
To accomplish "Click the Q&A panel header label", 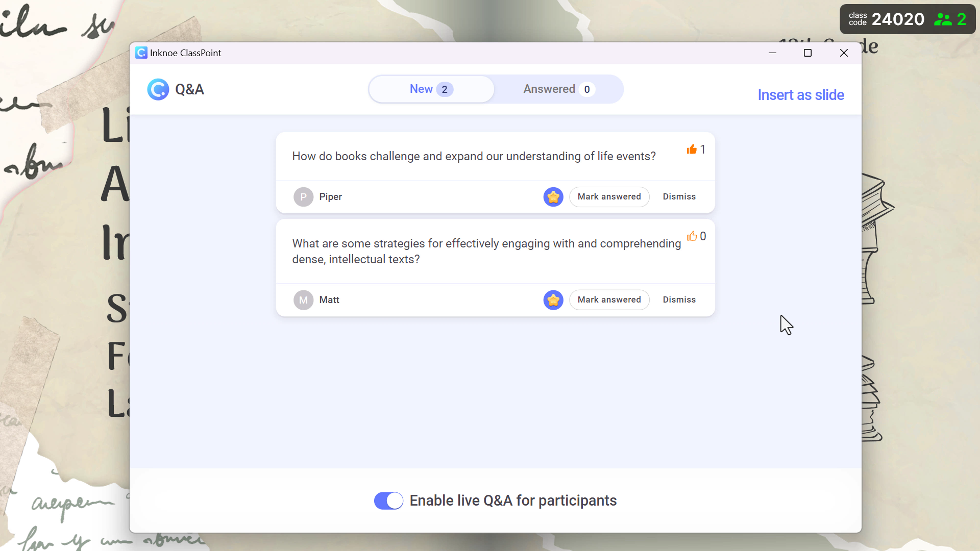I will coord(190,89).
